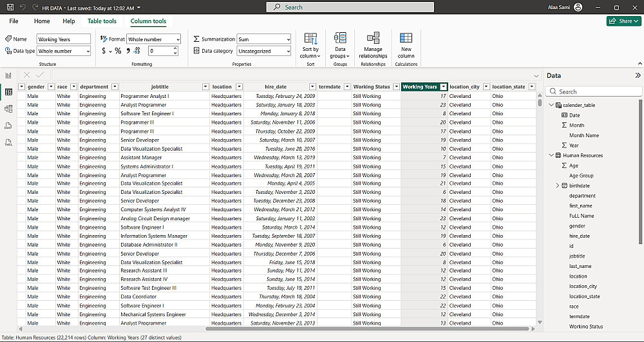The image size is (644, 342).
Task: Open TMDL view in left sidebar
Action: click(x=8, y=142)
